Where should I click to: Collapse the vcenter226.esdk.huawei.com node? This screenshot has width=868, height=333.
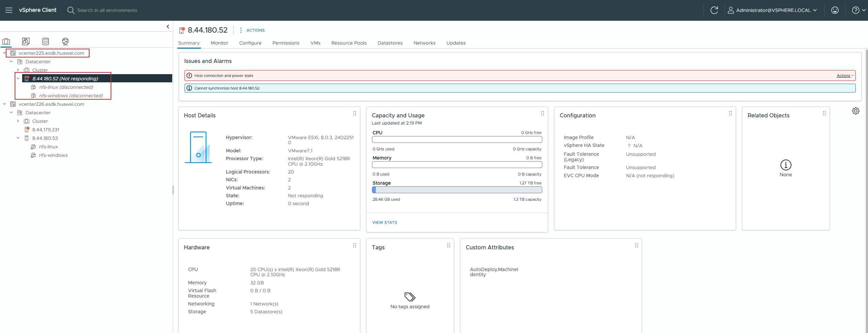[x=4, y=104]
